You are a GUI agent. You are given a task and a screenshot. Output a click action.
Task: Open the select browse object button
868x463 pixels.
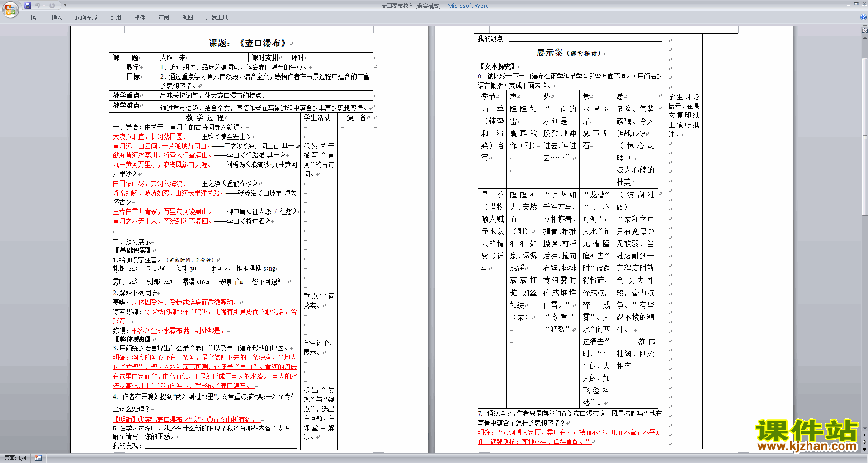pyautogui.click(x=865, y=442)
